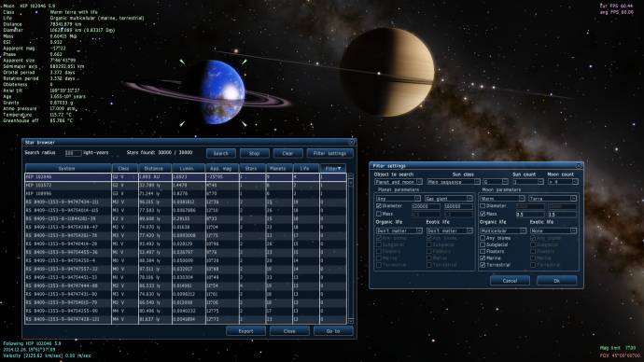Close the Star browser window
644x362 pixels.
pos(352,143)
